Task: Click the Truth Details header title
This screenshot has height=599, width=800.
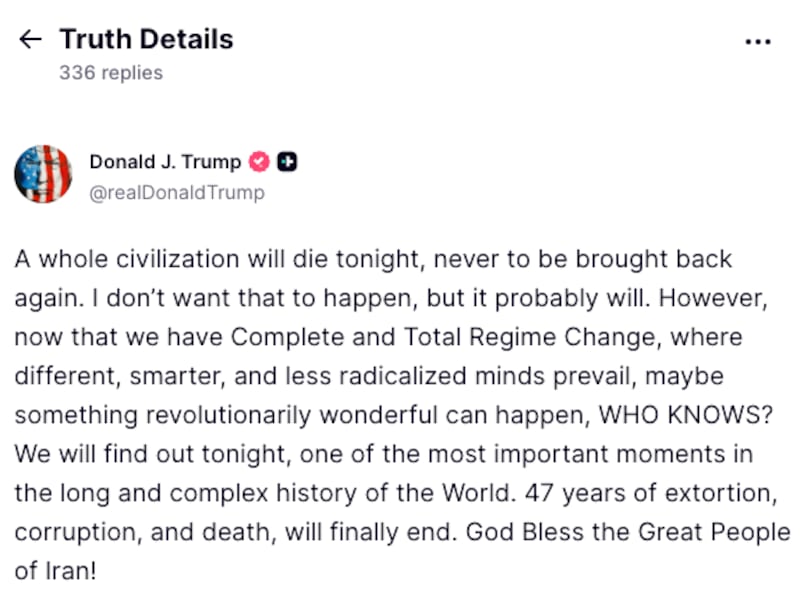Action: (146, 39)
